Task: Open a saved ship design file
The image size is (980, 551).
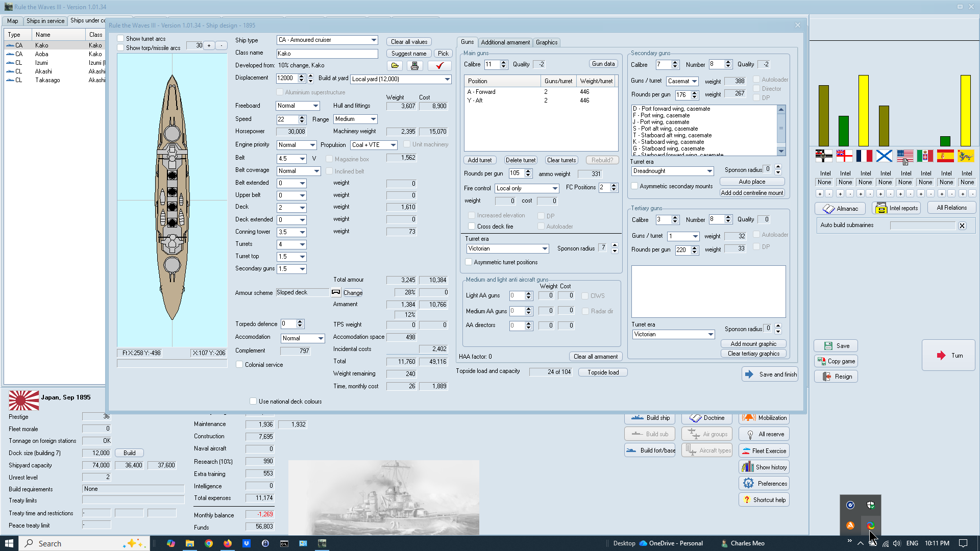Action: click(x=395, y=66)
